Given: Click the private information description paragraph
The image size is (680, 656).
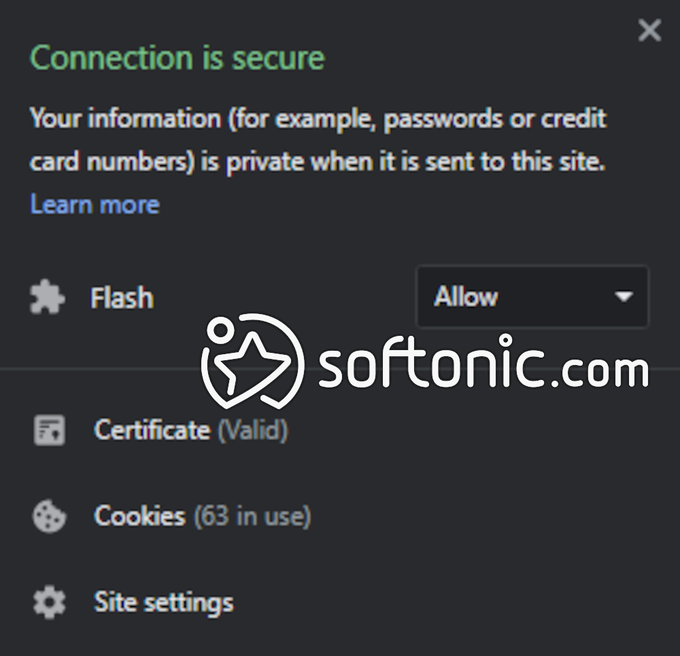Looking at the screenshot, I should 318,140.
